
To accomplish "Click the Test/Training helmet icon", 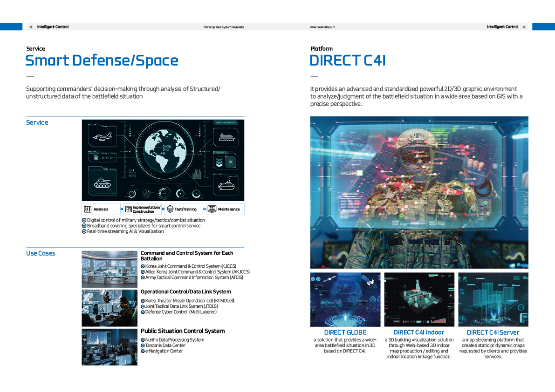I will pos(170,209).
